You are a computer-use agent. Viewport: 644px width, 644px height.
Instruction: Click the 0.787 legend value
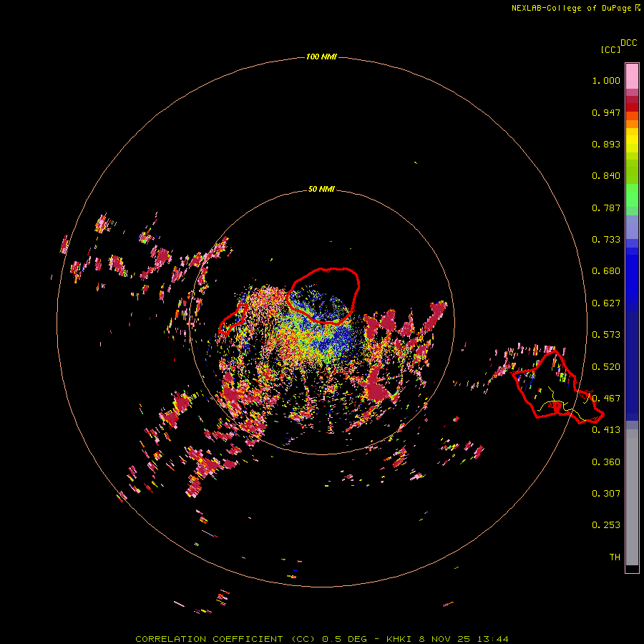[x=606, y=208]
